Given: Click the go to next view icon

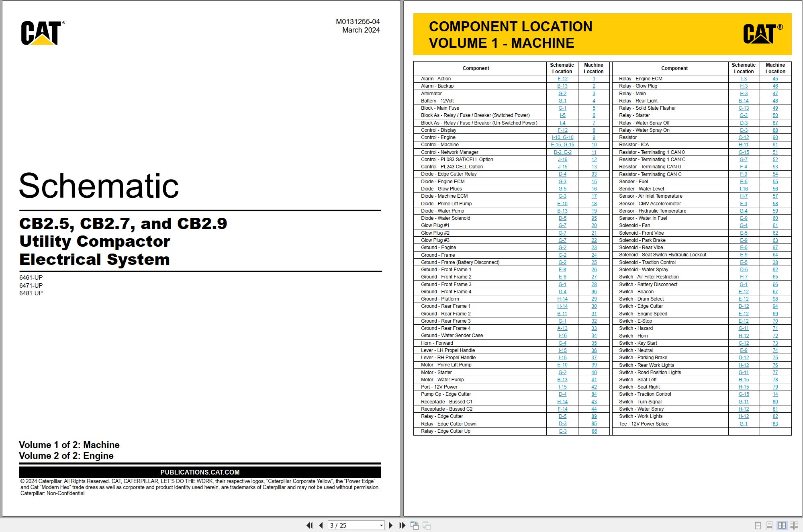Looking at the screenshot, I should coord(427,525).
